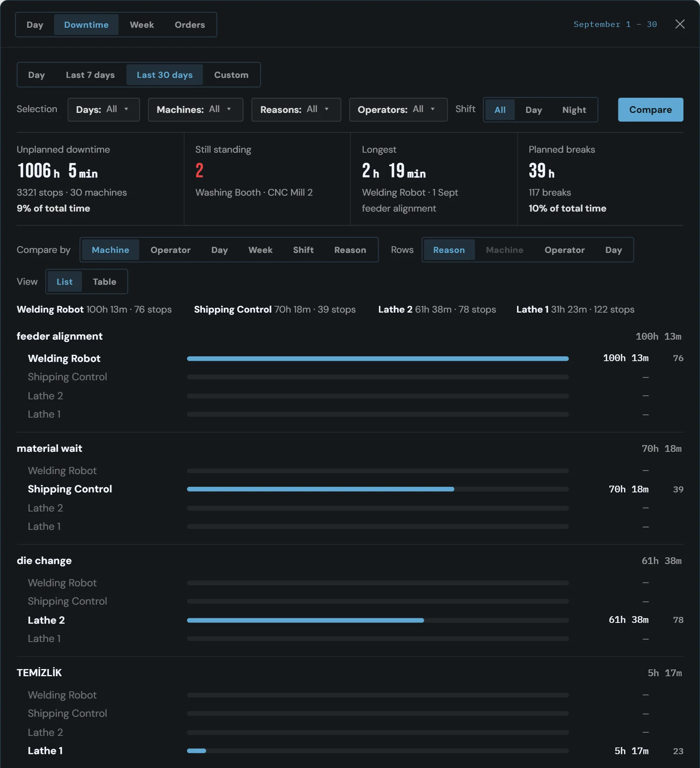The image size is (700, 768).
Task: Open the Week tab
Action: click(x=142, y=24)
